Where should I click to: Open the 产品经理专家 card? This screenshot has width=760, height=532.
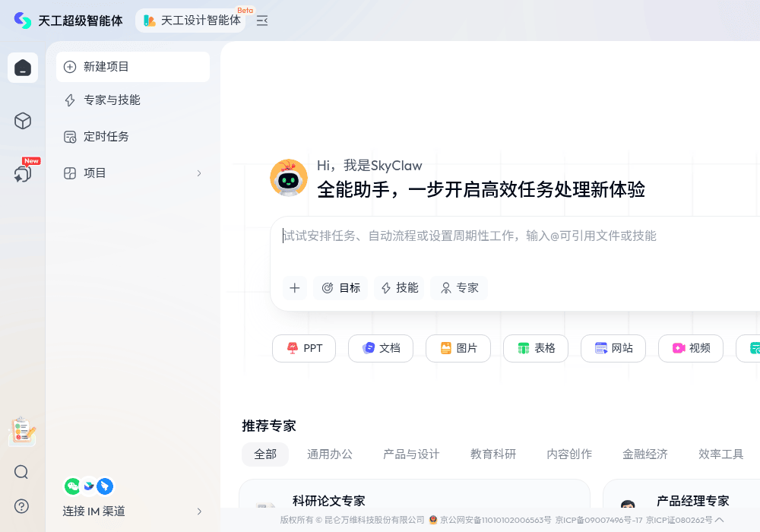(x=682, y=494)
